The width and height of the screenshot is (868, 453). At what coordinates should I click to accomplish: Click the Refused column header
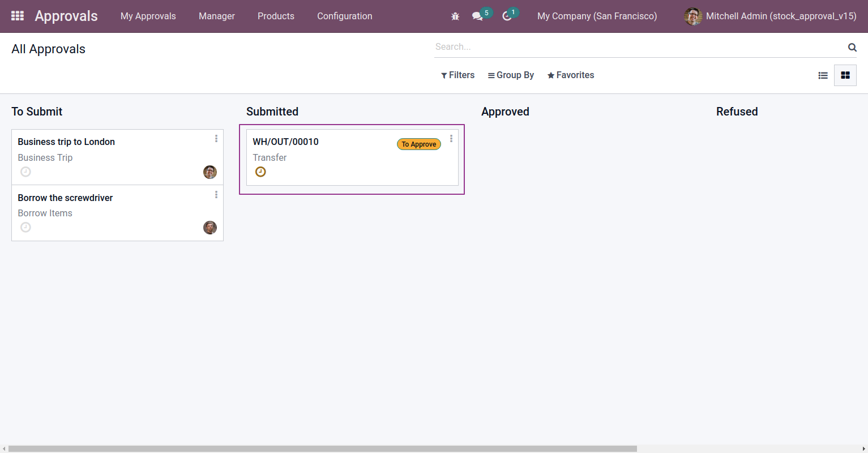click(x=737, y=112)
